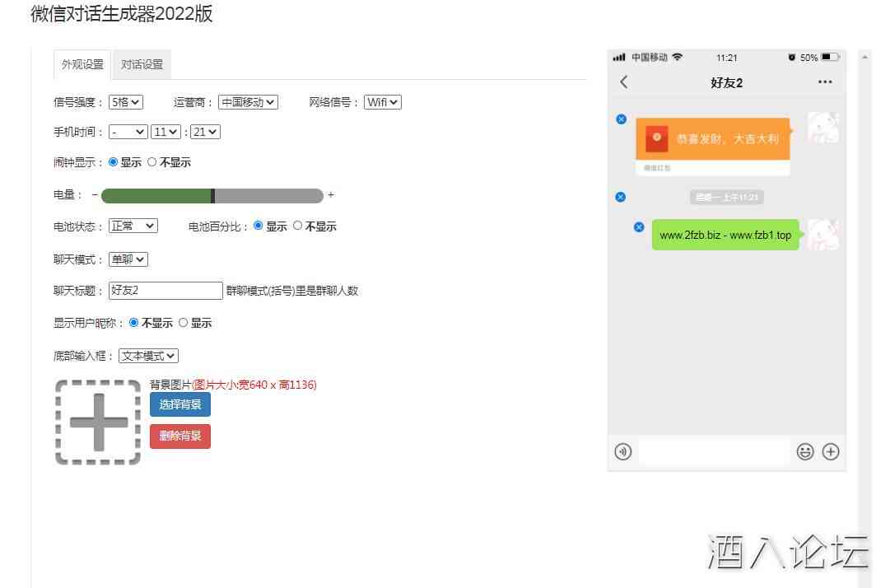895x588 pixels.
Task: Click the phone preview text input field
Action: [714, 452]
